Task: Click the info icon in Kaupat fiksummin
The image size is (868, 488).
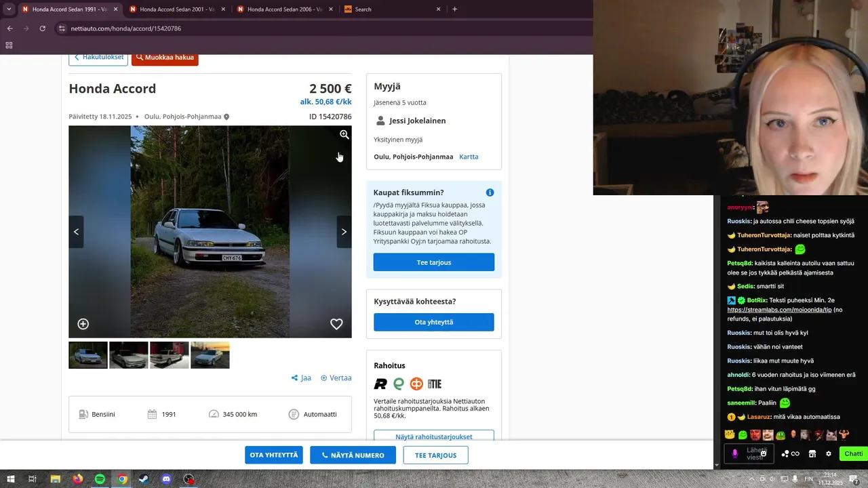Action: point(490,192)
